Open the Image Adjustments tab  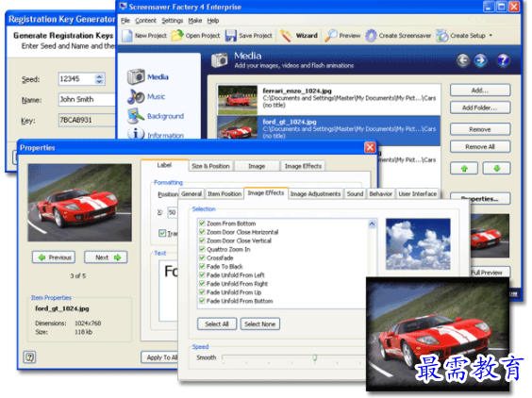315,193
